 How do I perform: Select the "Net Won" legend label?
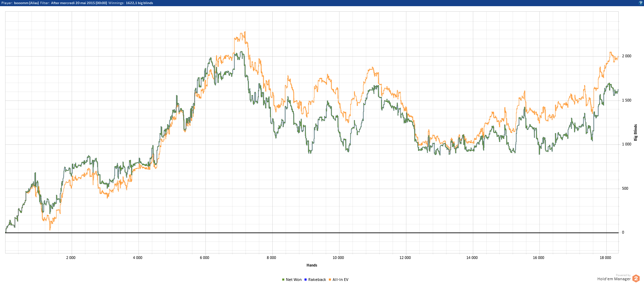tap(294, 280)
